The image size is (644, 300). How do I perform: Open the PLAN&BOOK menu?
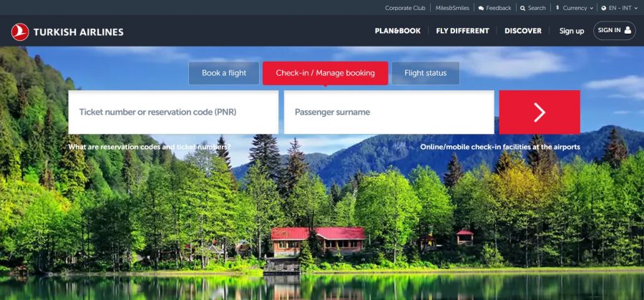(x=398, y=31)
